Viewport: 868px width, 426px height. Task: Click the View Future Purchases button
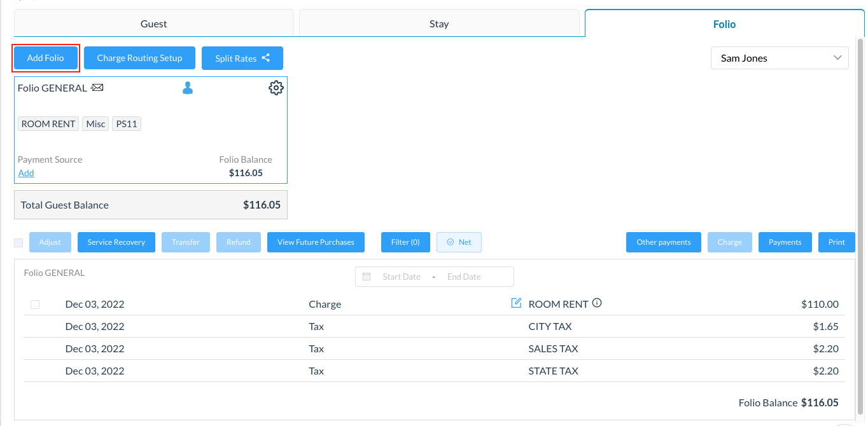click(x=316, y=242)
